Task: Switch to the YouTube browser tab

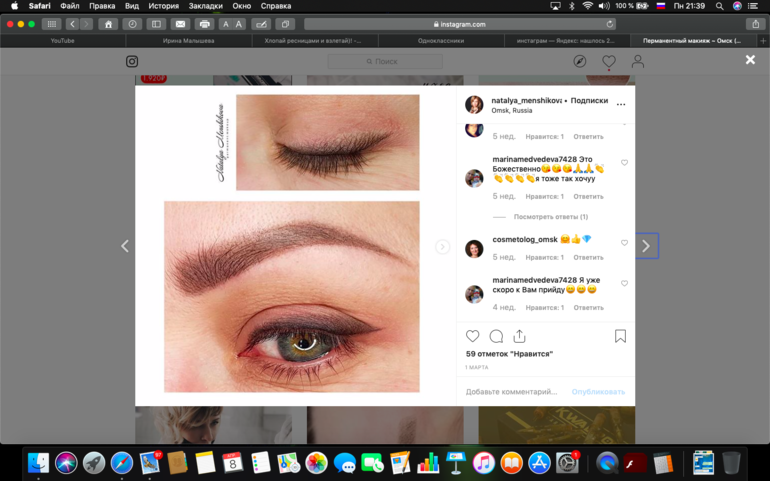Action: click(x=62, y=41)
